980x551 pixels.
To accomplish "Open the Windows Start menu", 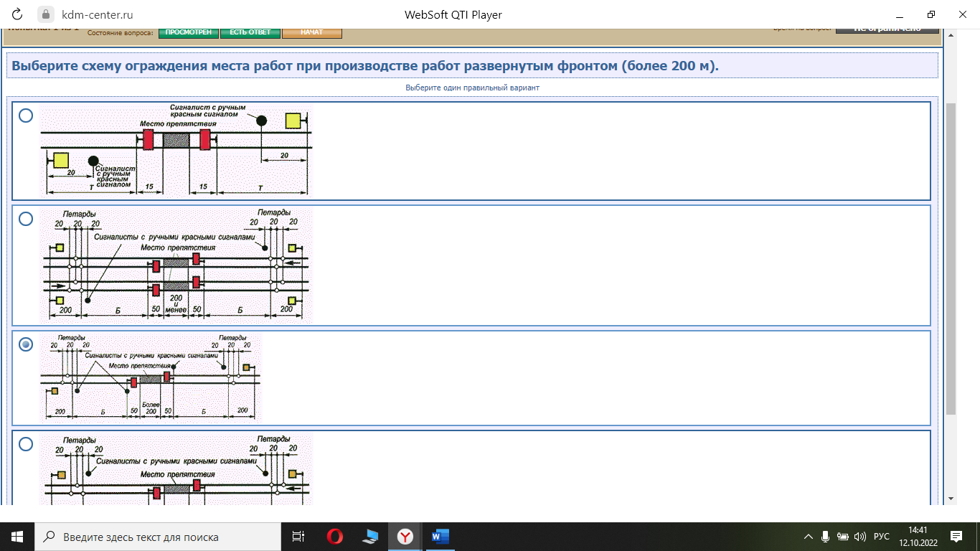I will pyautogui.click(x=17, y=537).
